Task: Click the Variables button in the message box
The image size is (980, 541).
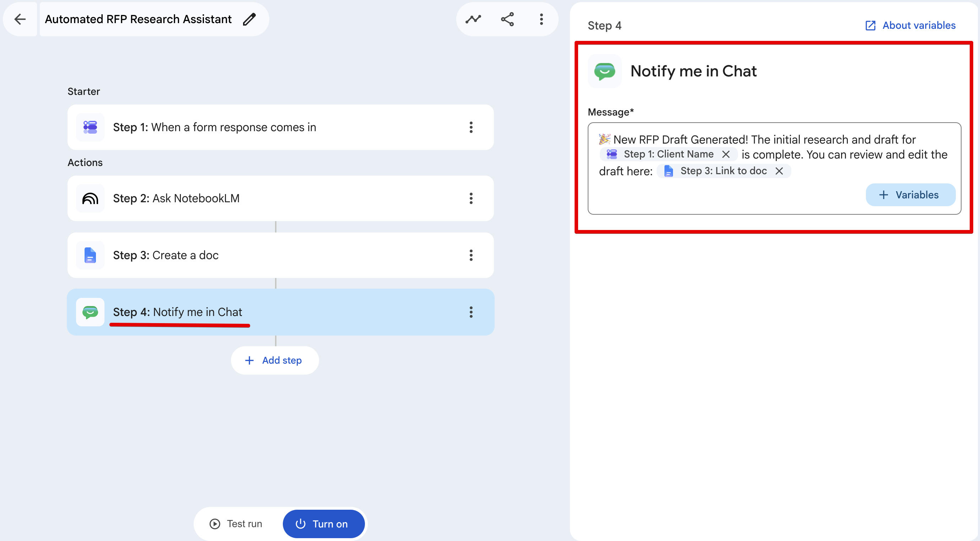Action: coord(910,195)
